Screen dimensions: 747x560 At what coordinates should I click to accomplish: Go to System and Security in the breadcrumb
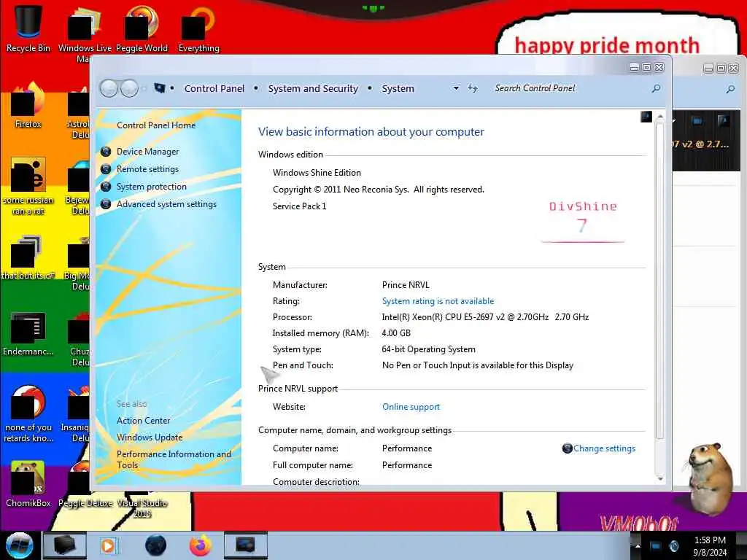coord(313,88)
